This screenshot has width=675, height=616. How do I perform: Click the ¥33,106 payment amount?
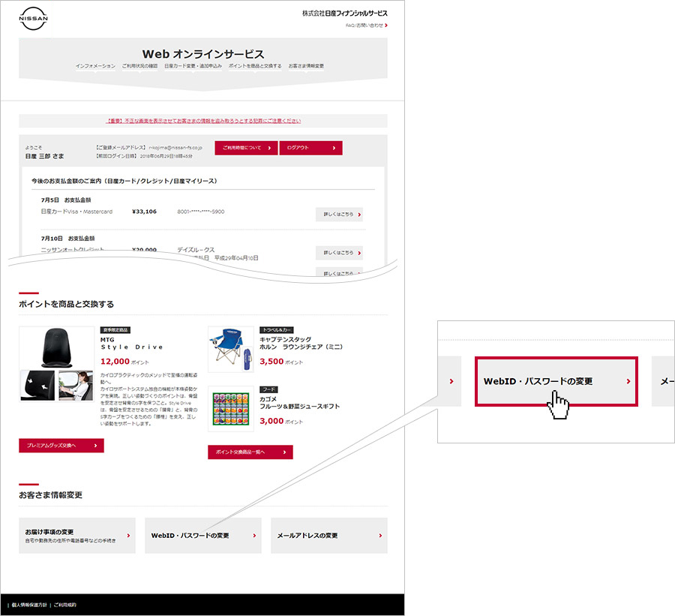(144, 212)
